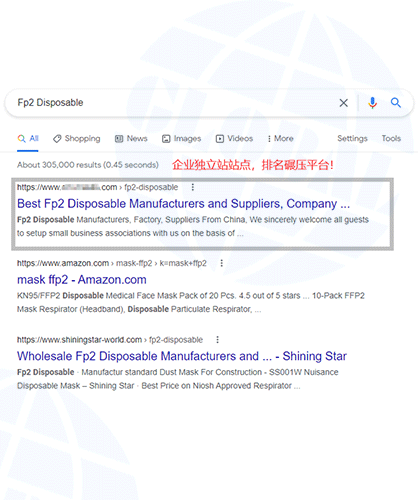
Task: Click the Videos play icon
Action: [x=220, y=139]
